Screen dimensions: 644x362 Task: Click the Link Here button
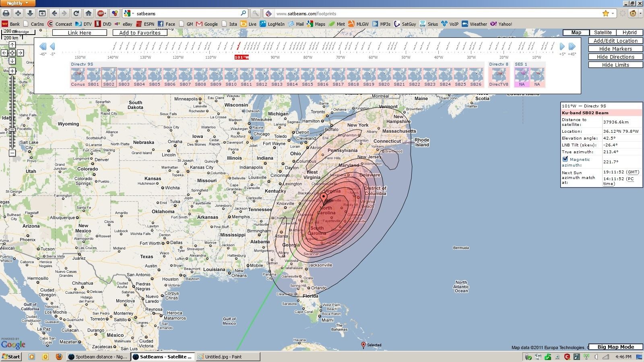(79, 33)
